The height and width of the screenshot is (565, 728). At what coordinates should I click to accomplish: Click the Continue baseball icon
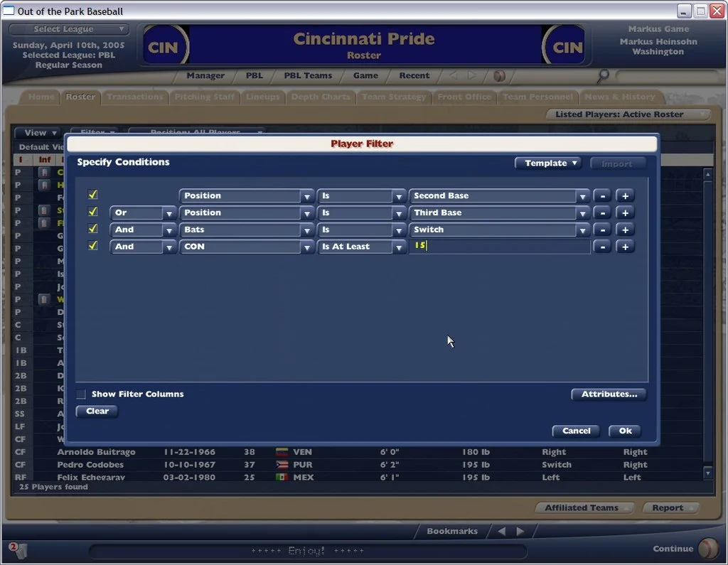(x=708, y=549)
